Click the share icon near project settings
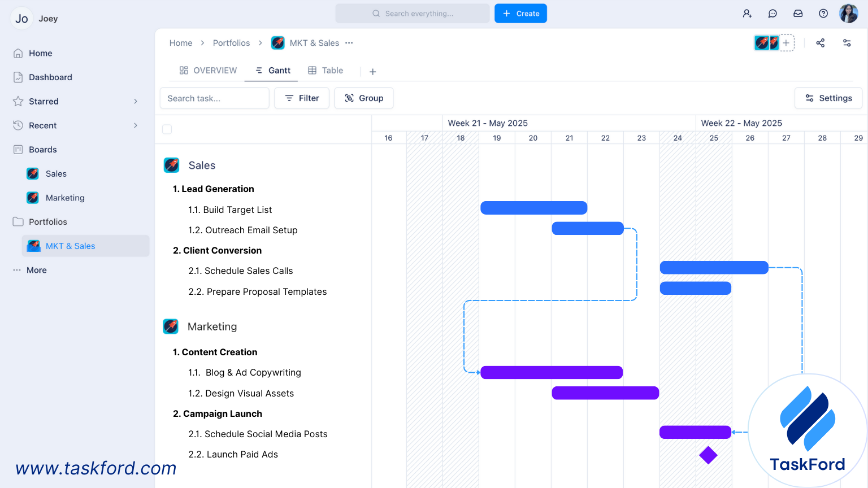This screenshot has height=488, width=868. click(821, 42)
